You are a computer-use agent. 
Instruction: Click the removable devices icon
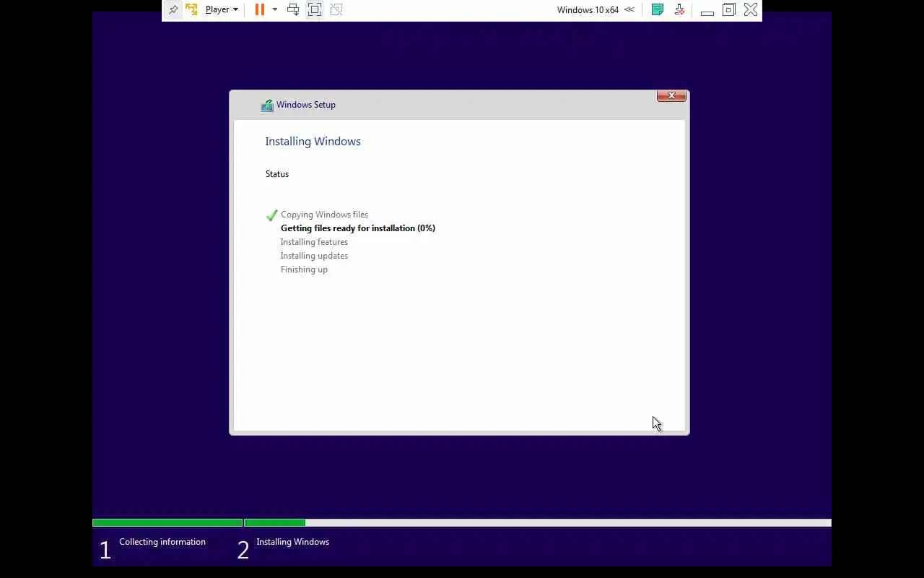[679, 9]
